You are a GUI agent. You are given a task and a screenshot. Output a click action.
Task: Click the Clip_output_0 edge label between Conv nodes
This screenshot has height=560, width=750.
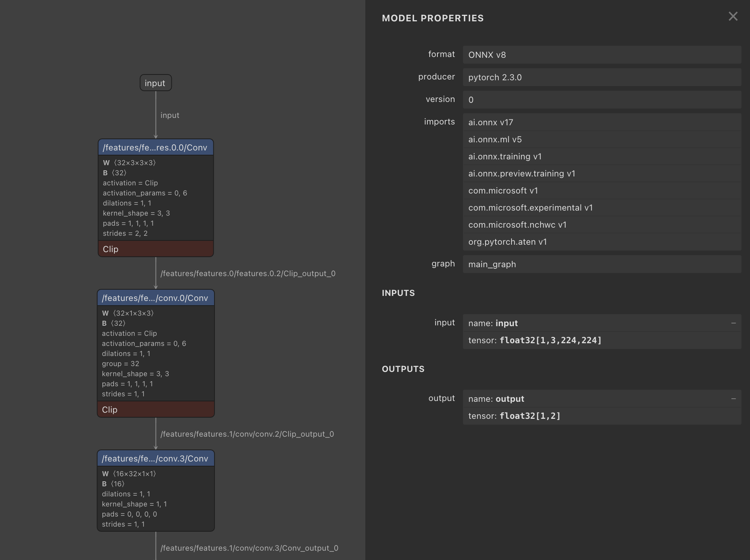248,273
